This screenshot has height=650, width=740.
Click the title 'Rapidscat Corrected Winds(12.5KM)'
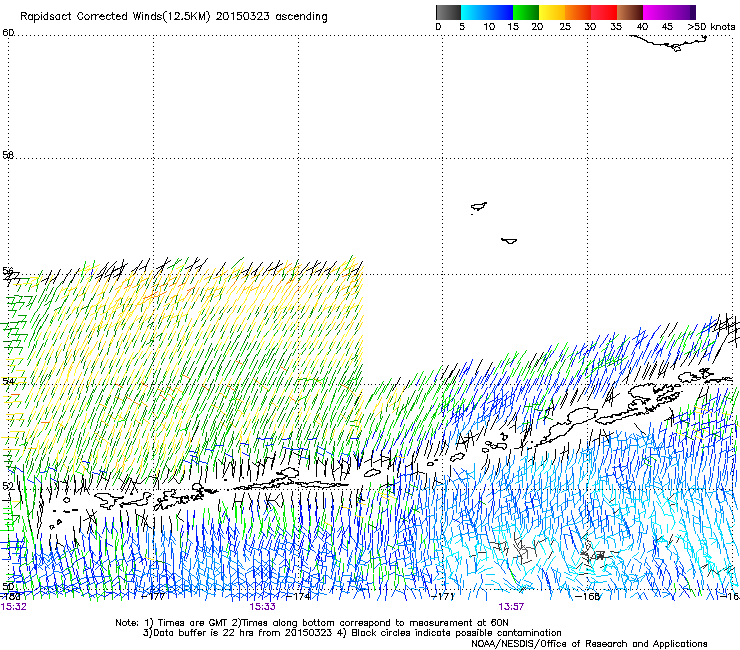click(115, 17)
